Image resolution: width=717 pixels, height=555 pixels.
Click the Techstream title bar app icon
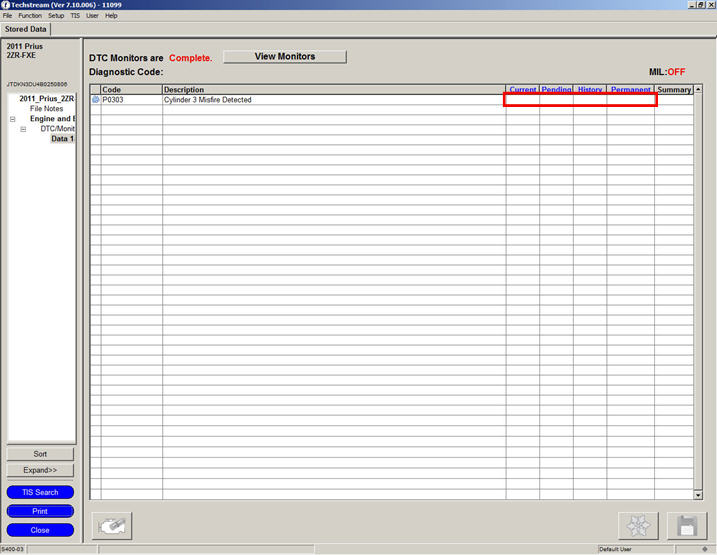[x=6, y=5]
